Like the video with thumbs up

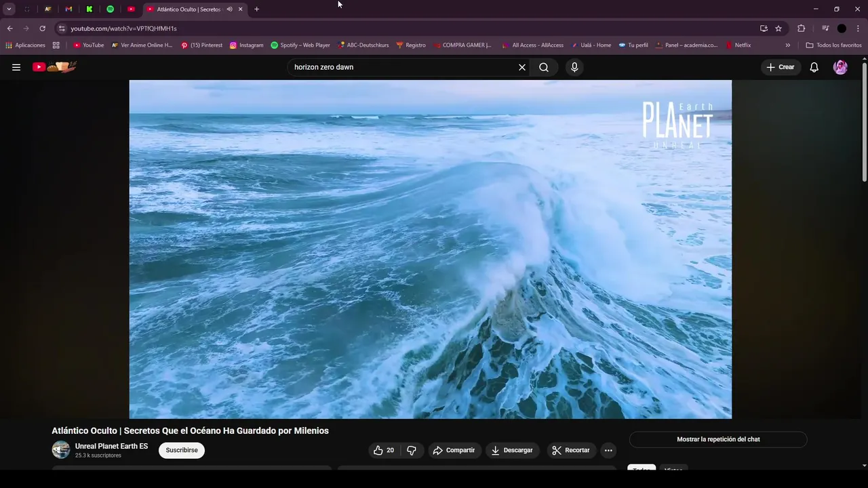click(x=384, y=450)
